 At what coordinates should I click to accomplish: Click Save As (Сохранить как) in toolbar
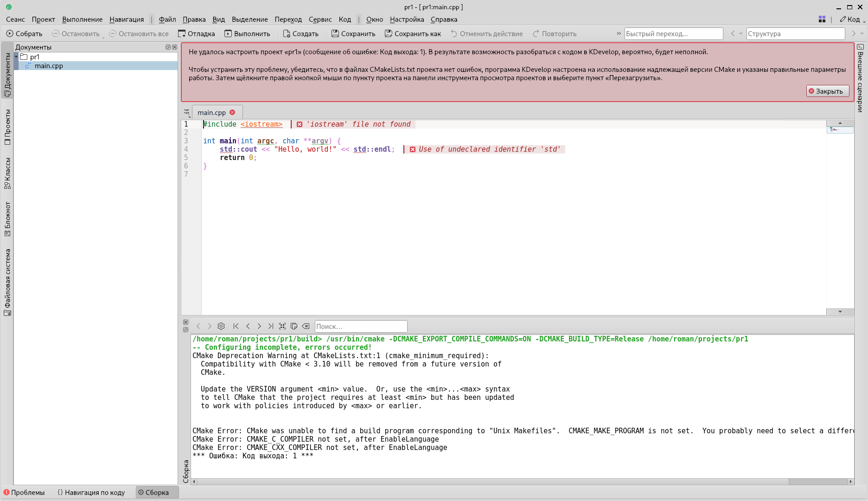click(x=413, y=33)
